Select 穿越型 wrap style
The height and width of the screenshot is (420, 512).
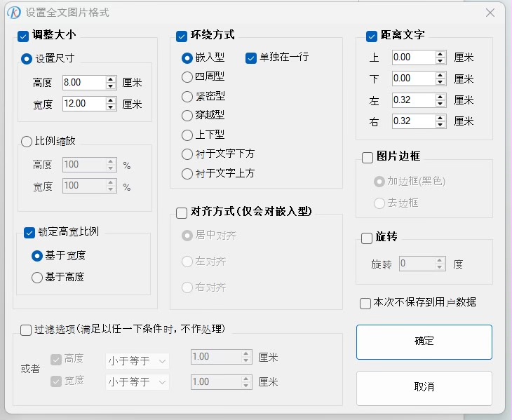187,116
